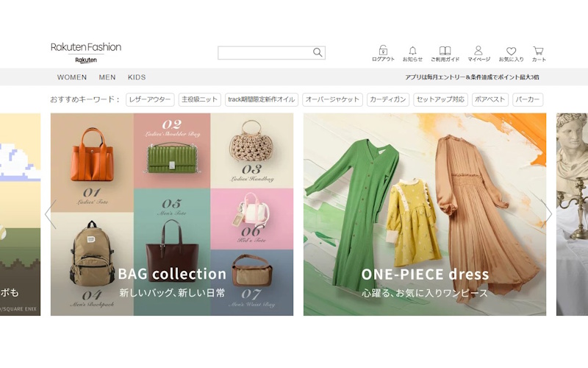Choose the セットアップ対応 keyword tag
This screenshot has height=368, width=588.
[440, 99]
